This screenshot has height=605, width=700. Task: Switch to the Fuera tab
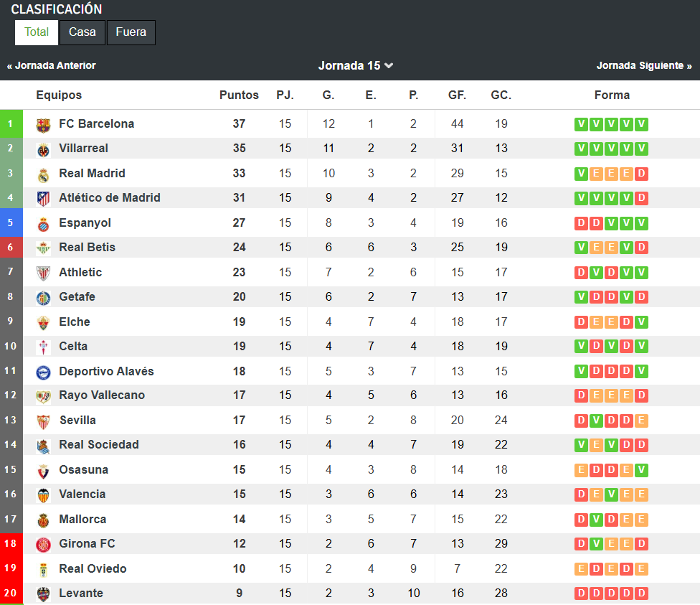(131, 32)
